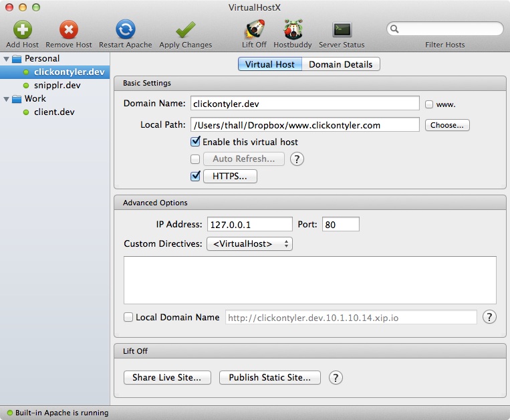Click into the Domain Name field

pyautogui.click(x=305, y=104)
